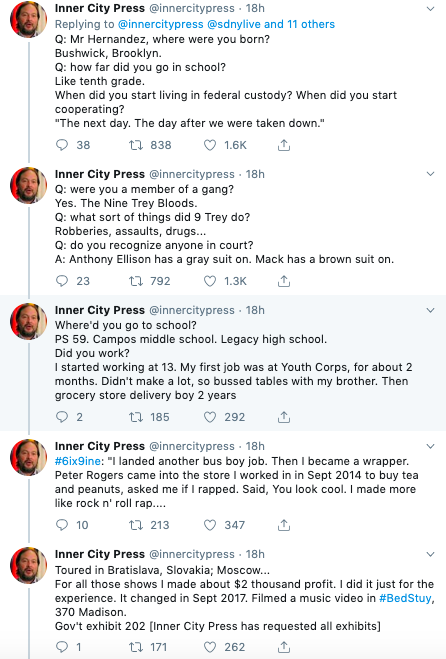Retweet the tweet with 838 retweets
The height and width of the screenshot is (659, 446).
(x=136, y=145)
